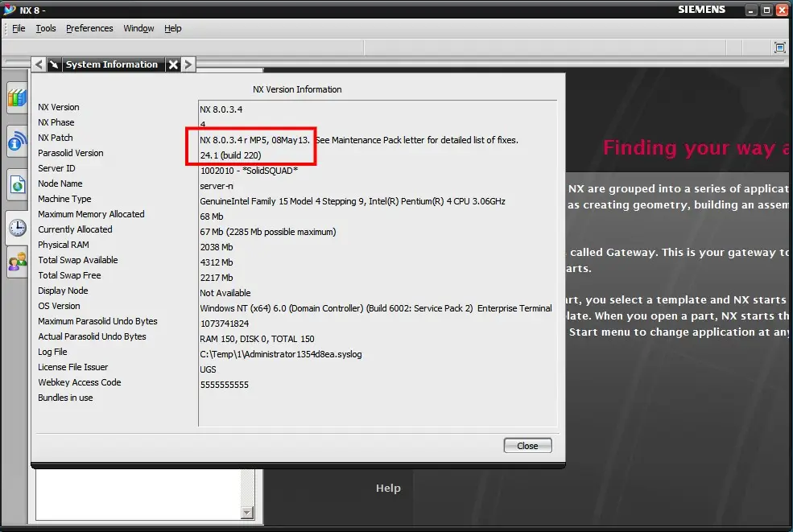793x532 pixels.
Task: Click the Help link on the welcome page
Action: click(x=388, y=488)
